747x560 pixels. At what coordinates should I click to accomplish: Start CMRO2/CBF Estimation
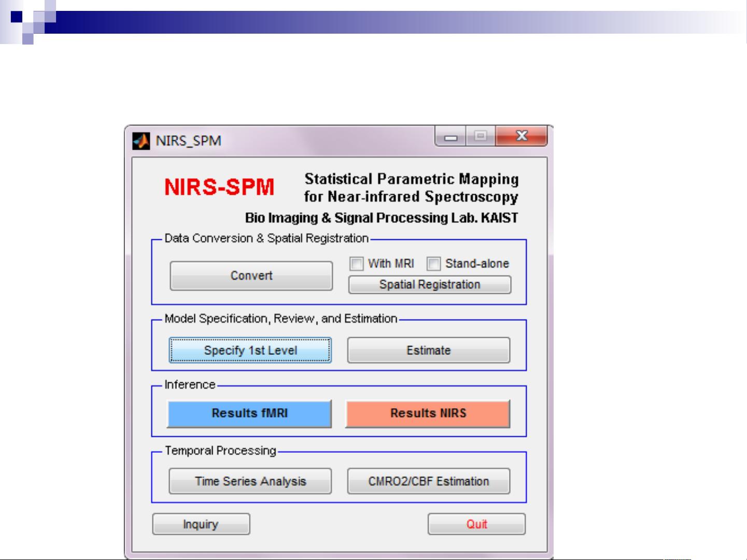tap(429, 481)
